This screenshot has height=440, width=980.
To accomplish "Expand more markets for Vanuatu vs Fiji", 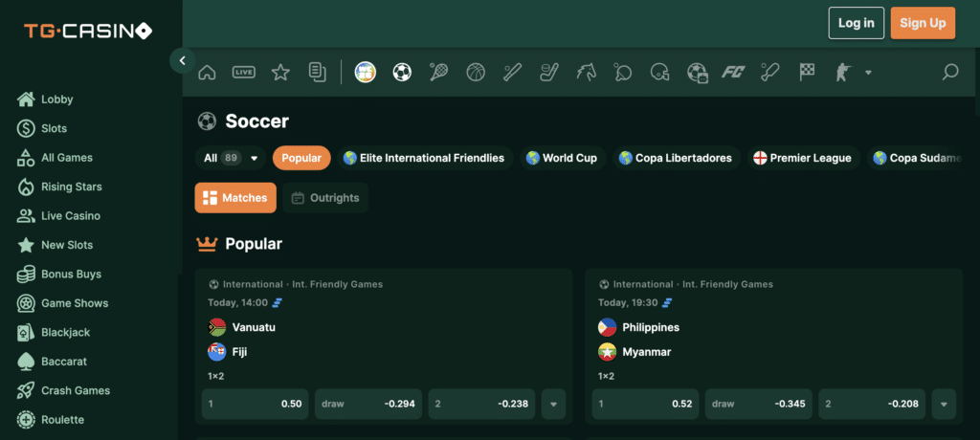I will click(554, 404).
